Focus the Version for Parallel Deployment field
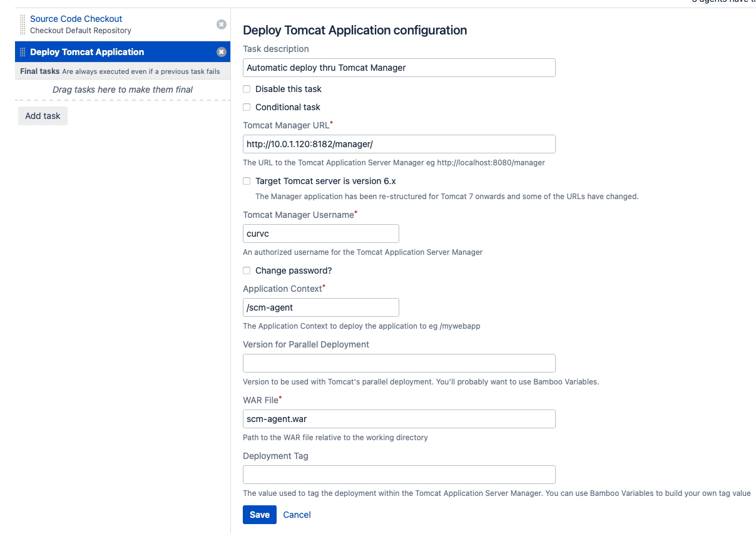Viewport: 756px width, 541px height. pos(399,363)
